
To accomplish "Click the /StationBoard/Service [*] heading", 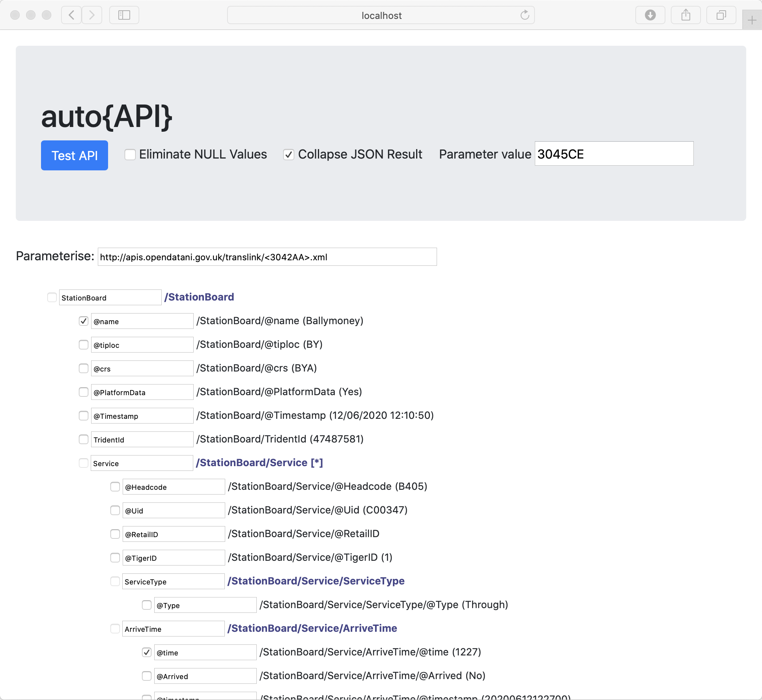I will [x=259, y=463].
